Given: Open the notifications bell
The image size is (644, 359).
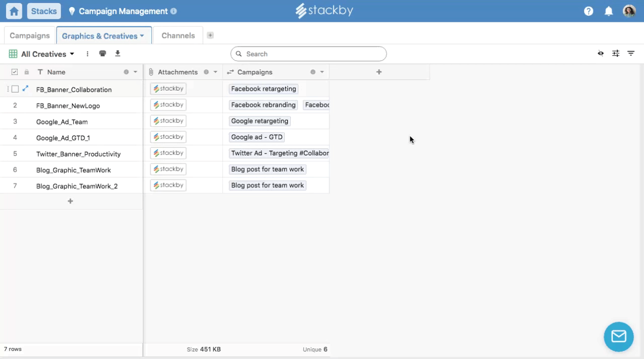Looking at the screenshot, I should click(609, 11).
